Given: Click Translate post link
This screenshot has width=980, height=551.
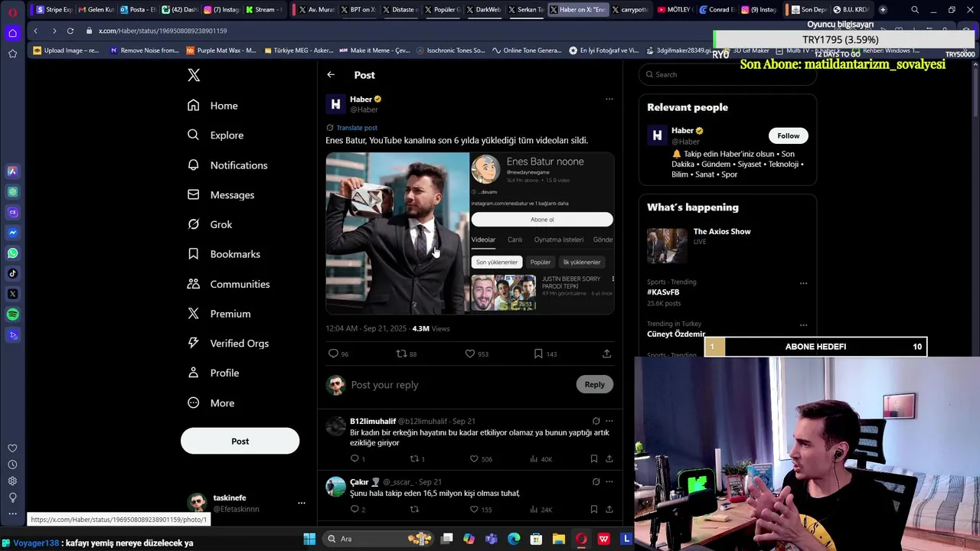Looking at the screenshot, I should coord(357,128).
